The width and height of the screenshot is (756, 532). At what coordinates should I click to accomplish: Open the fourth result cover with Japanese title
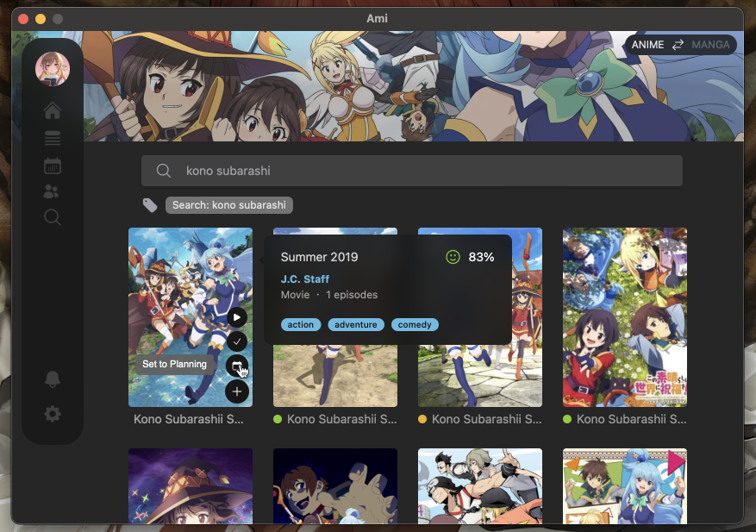click(x=625, y=317)
